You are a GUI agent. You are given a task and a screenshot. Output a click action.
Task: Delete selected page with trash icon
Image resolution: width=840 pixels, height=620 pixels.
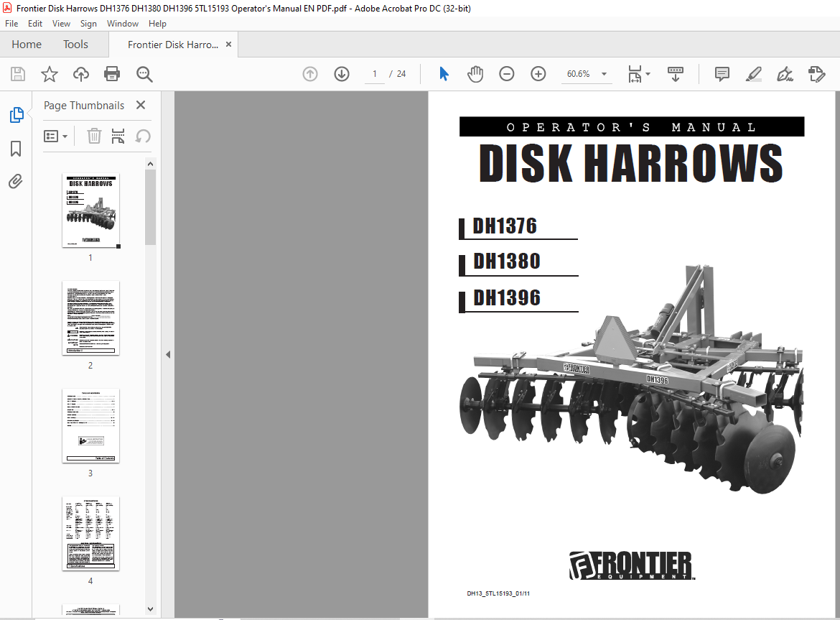coord(94,136)
